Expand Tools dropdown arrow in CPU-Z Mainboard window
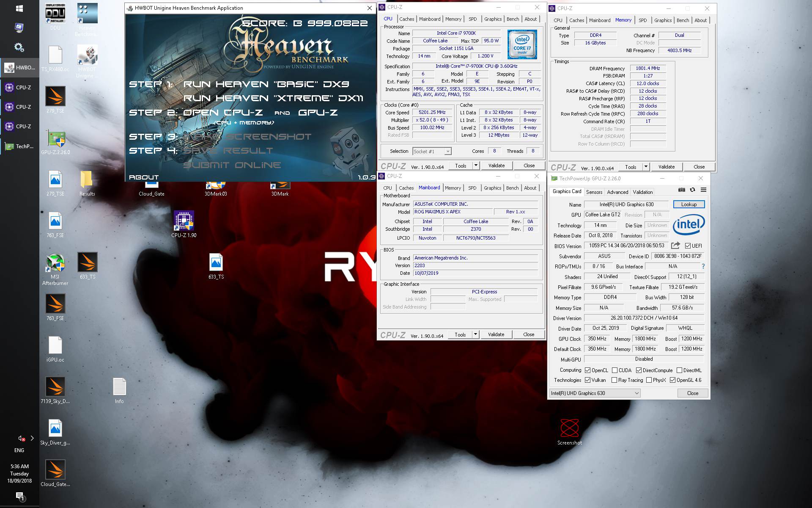The width and height of the screenshot is (812, 508). (x=475, y=334)
